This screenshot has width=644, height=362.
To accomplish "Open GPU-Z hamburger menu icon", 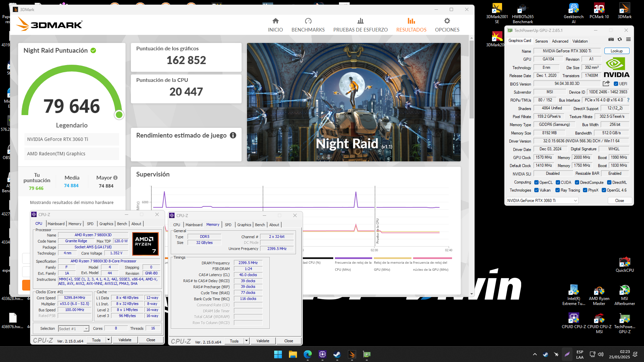I will point(628,40).
